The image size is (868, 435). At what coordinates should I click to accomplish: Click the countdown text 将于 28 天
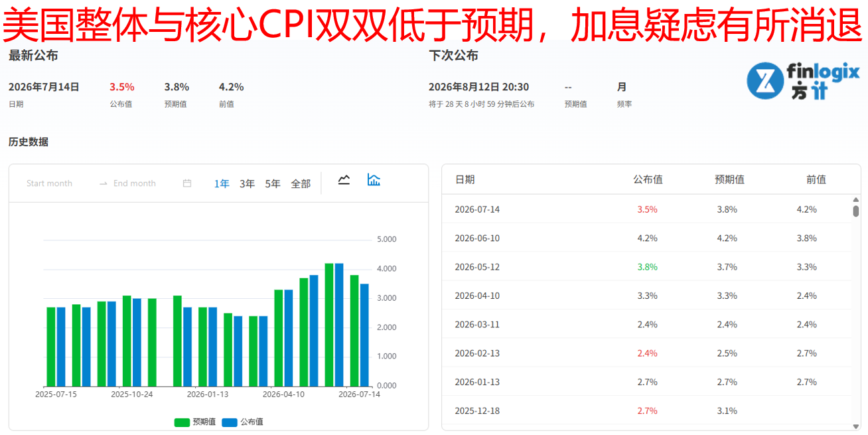pos(481,104)
